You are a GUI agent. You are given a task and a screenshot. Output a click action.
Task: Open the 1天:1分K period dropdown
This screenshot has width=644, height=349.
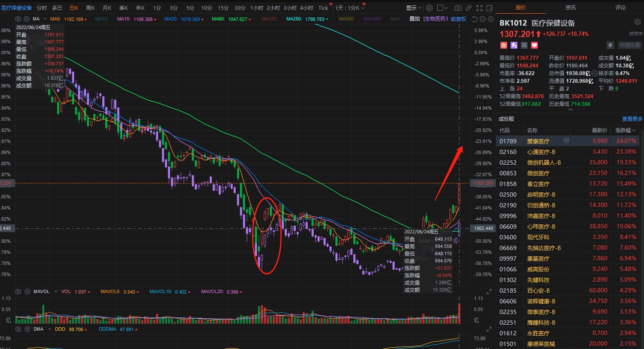(350, 8)
